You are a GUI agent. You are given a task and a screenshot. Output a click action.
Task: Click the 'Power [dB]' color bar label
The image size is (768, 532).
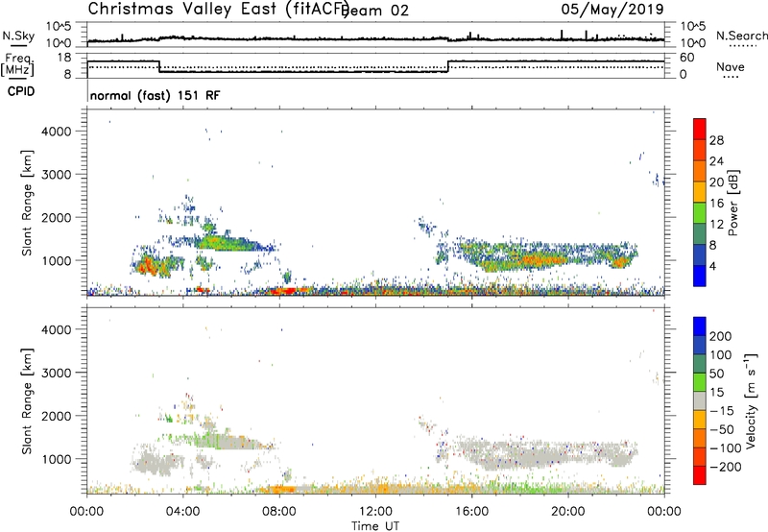732,203
